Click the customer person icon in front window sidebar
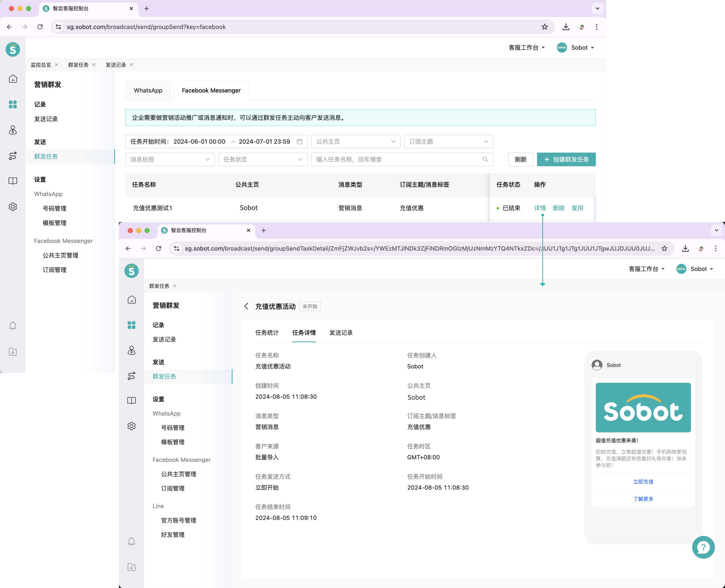 132,350
